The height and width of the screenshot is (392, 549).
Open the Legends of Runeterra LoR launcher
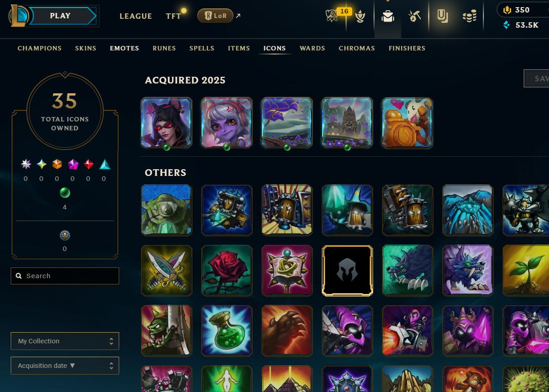click(215, 16)
